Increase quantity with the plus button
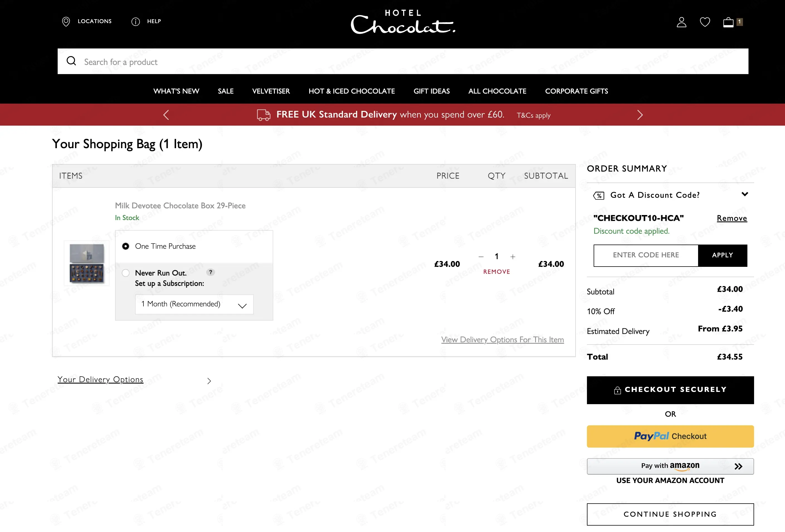The image size is (785, 532). coord(513,257)
